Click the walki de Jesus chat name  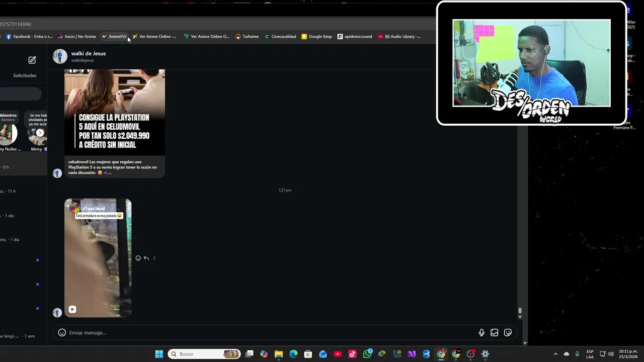coord(88,53)
